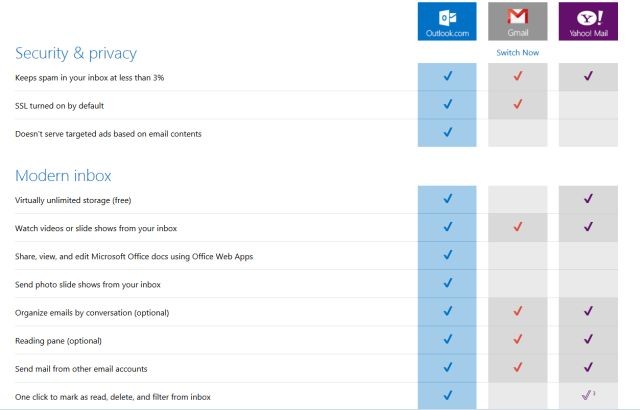This screenshot has height=410, width=640.
Task: Click Yahoo checkmark for reading pane row
Action: point(587,339)
